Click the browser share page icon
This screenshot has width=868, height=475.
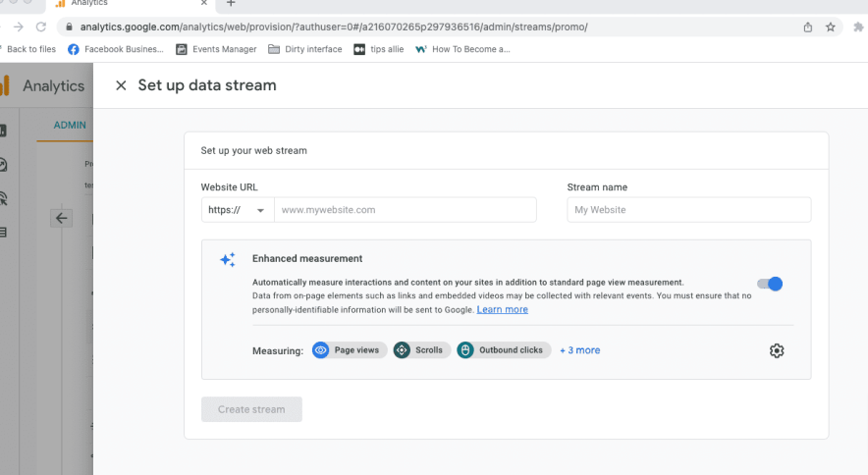coord(808,26)
